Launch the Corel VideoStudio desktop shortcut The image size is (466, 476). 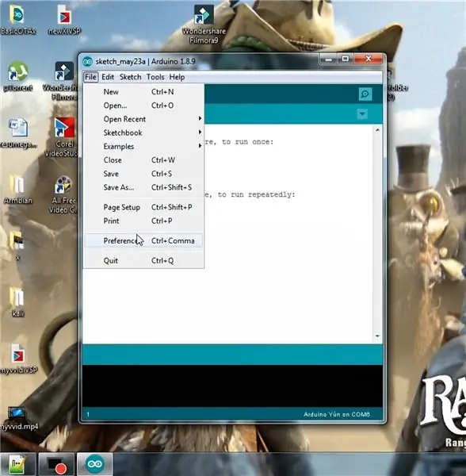(61, 137)
